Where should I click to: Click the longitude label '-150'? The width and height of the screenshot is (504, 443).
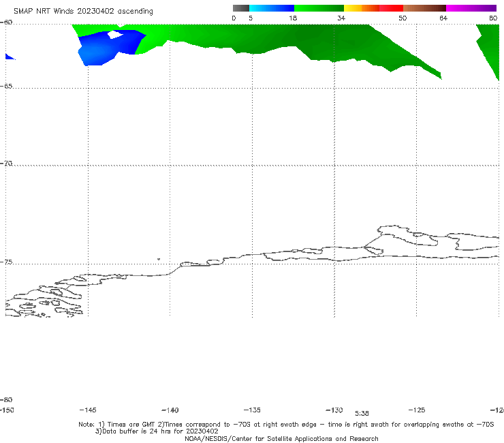point(7,410)
